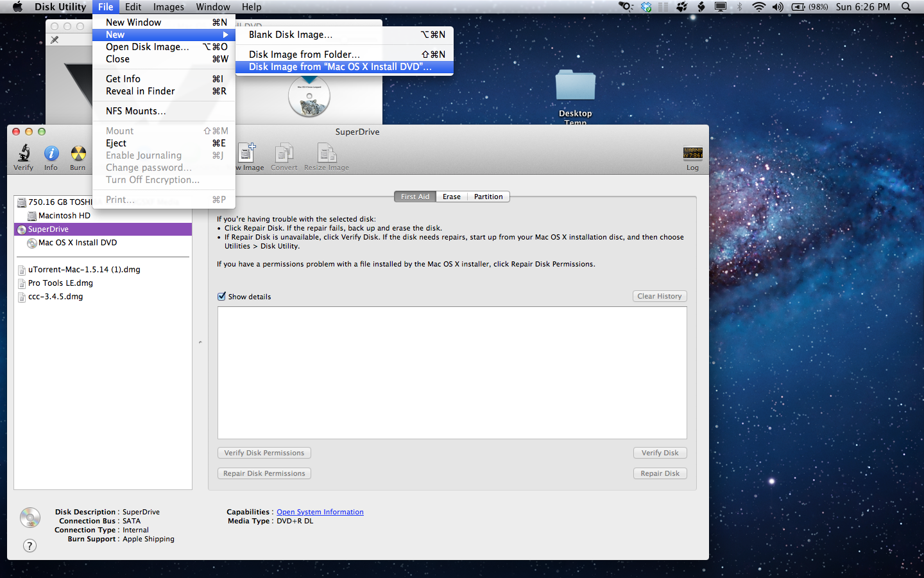Click the Growl paw menu bar icon
The image size is (924, 578).
682,6
